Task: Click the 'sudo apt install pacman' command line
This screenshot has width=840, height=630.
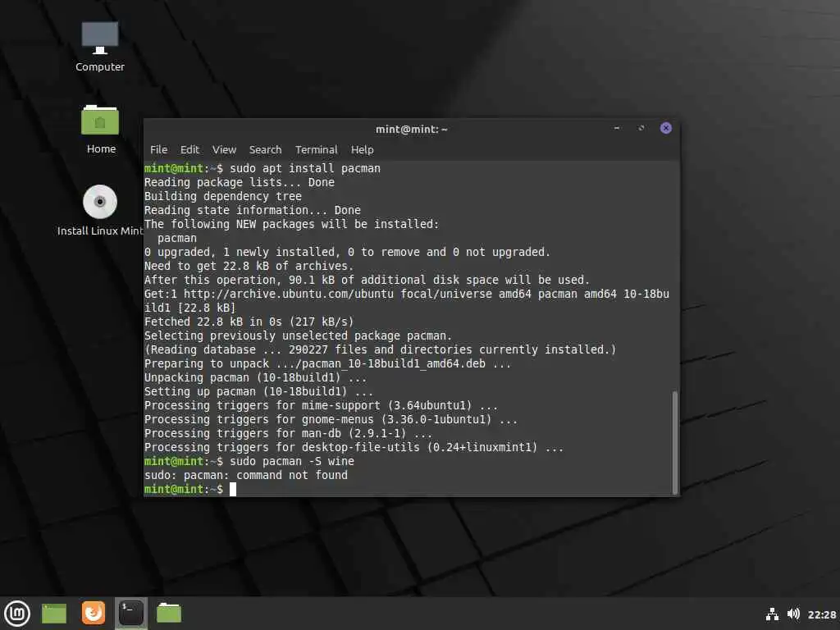Action: coord(262,168)
